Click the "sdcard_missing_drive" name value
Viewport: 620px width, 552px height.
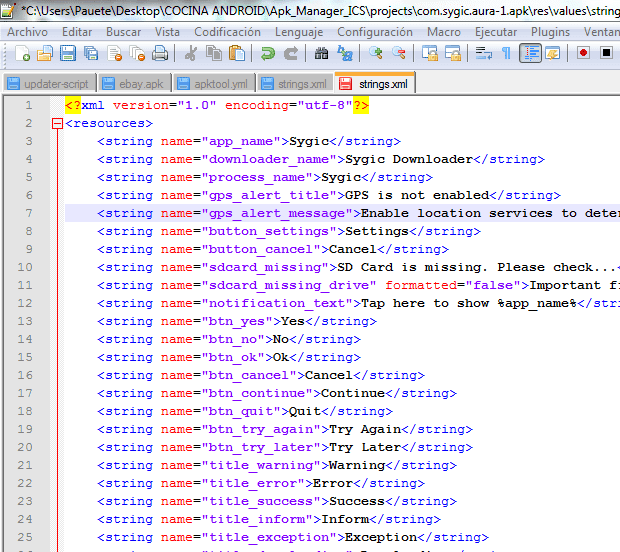point(289,285)
